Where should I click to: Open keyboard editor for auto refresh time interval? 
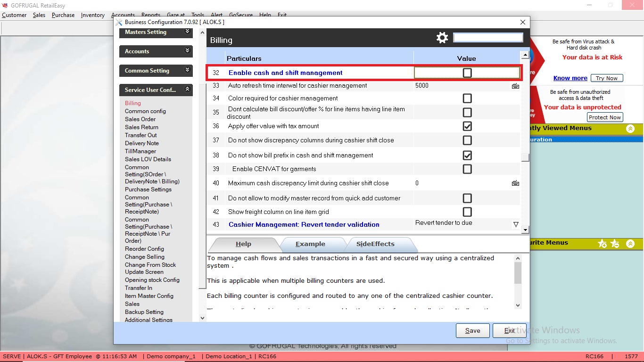515,86
